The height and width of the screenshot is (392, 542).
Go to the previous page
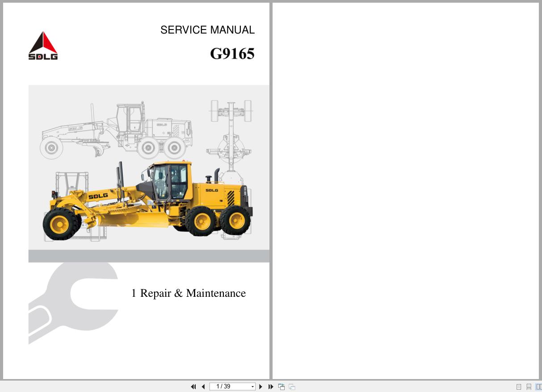tap(203, 386)
